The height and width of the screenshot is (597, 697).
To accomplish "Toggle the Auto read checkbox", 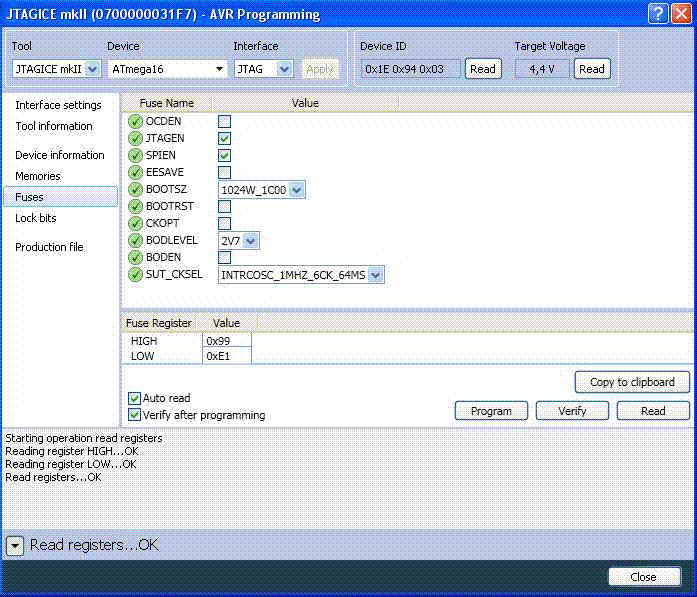I will pos(134,398).
